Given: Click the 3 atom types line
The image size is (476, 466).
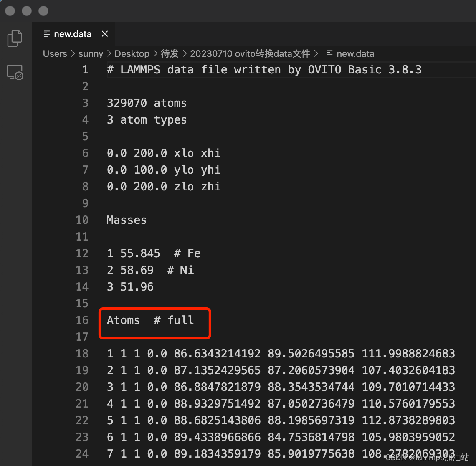Looking at the screenshot, I should click(147, 119).
